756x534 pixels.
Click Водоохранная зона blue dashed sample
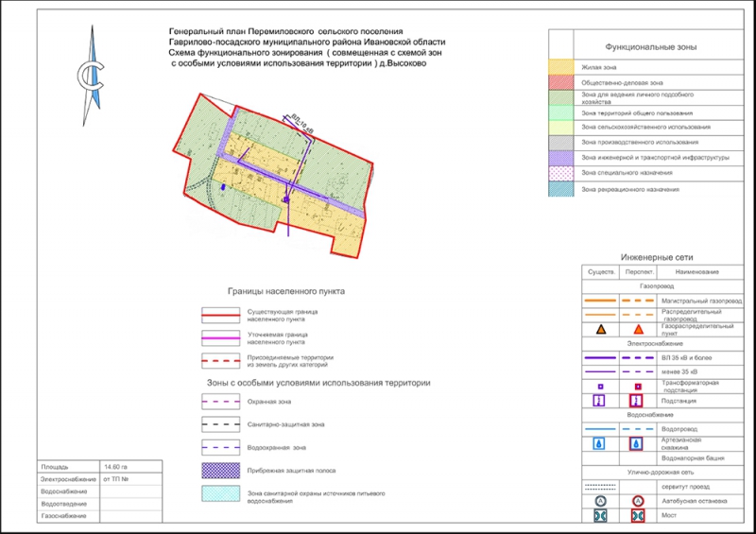(x=220, y=448)
